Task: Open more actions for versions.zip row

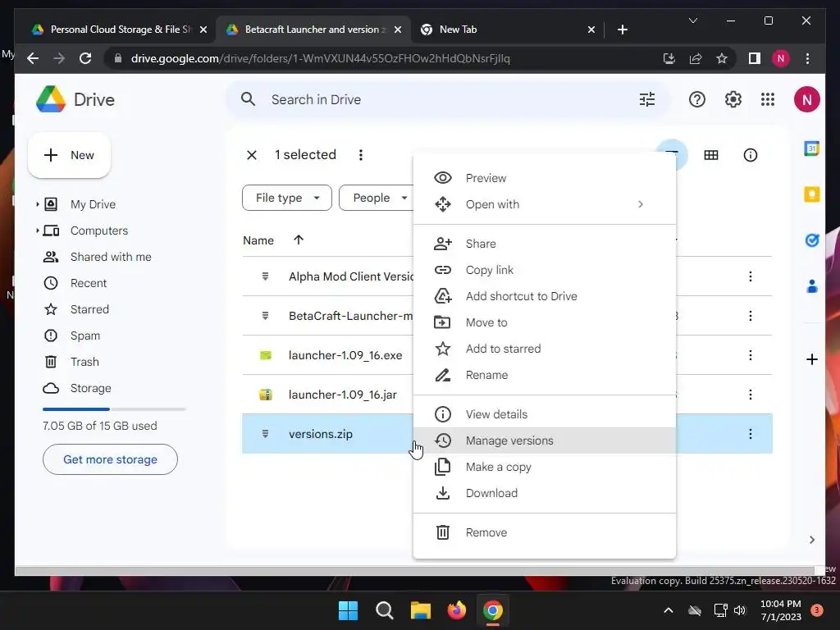Action: coord(750,434)
